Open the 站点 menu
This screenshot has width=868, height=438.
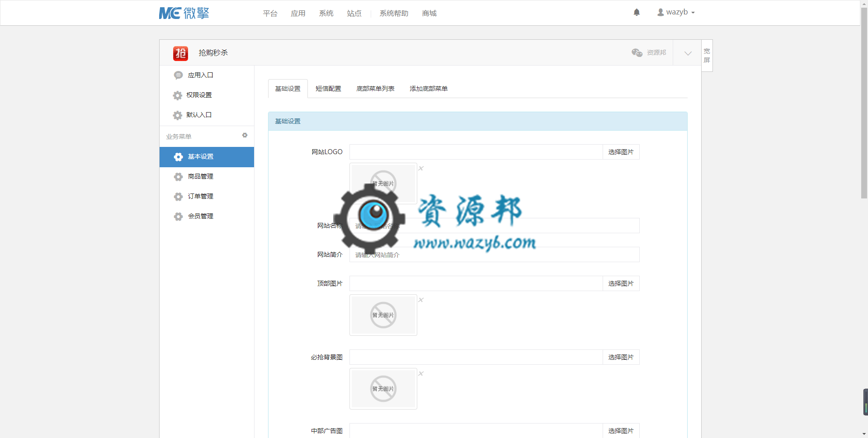(354, 14)
